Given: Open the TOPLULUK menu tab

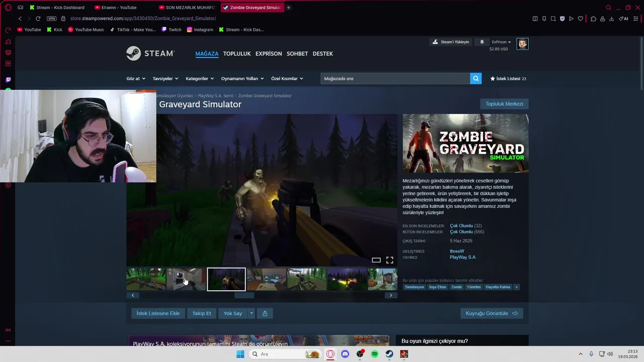Looking at the screenshot, I should (237, 54).
